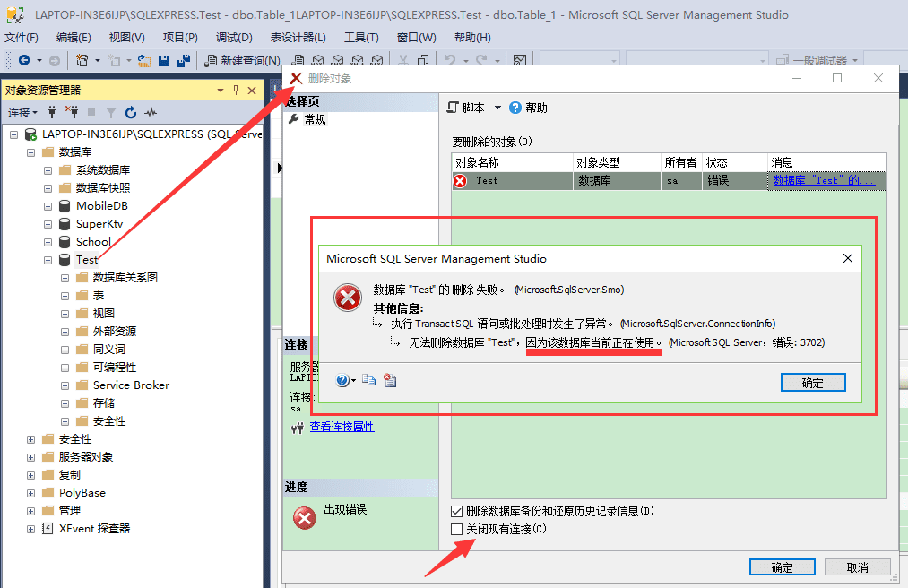Expand the 表 folder under Test
Screen dimensions: 908x588
(x=65, y=296)
